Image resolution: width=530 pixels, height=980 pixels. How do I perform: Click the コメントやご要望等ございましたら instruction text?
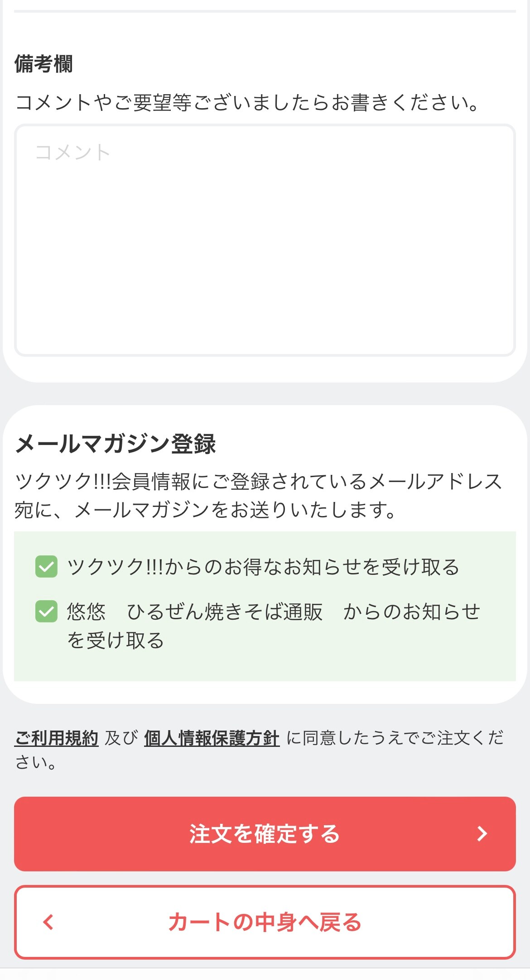point(247,103)
